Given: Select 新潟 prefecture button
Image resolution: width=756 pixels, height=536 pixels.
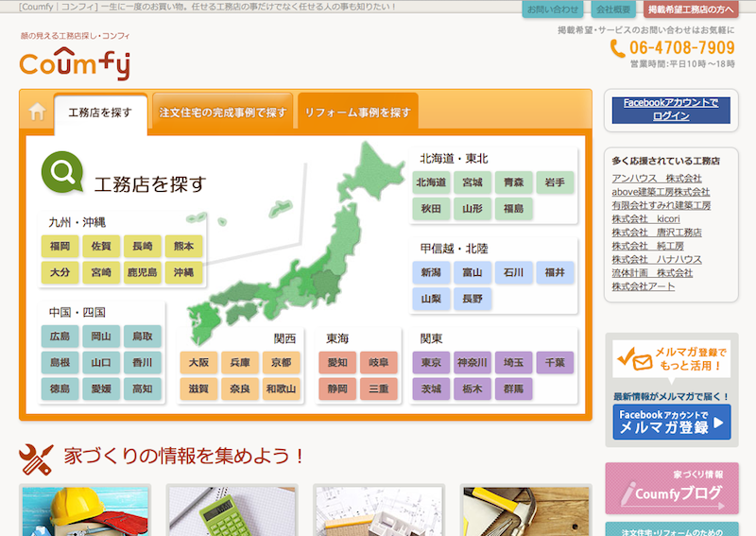Looking at the screenshot, I should [431, 272].
